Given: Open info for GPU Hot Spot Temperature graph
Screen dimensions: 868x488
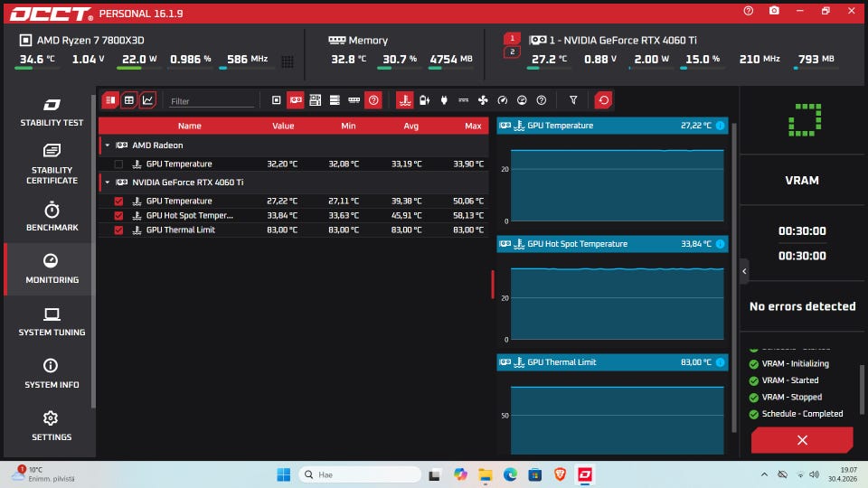Looking at the screenshot, I should pyautogui.click(x=721, y=244).
